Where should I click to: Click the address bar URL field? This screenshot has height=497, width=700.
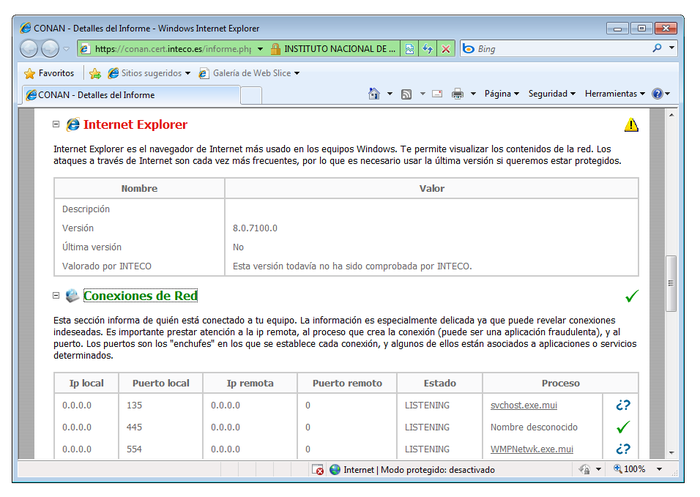pos(166,49)
